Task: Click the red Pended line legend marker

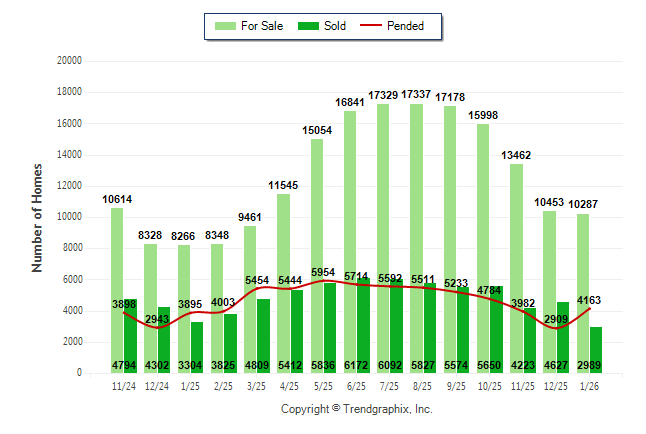Action: click(x=377, y=26)
